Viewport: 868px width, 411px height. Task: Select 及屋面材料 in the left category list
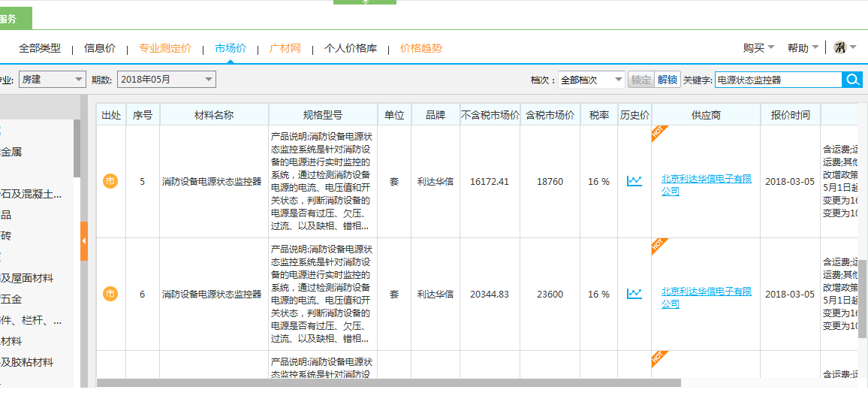[27, 278]
